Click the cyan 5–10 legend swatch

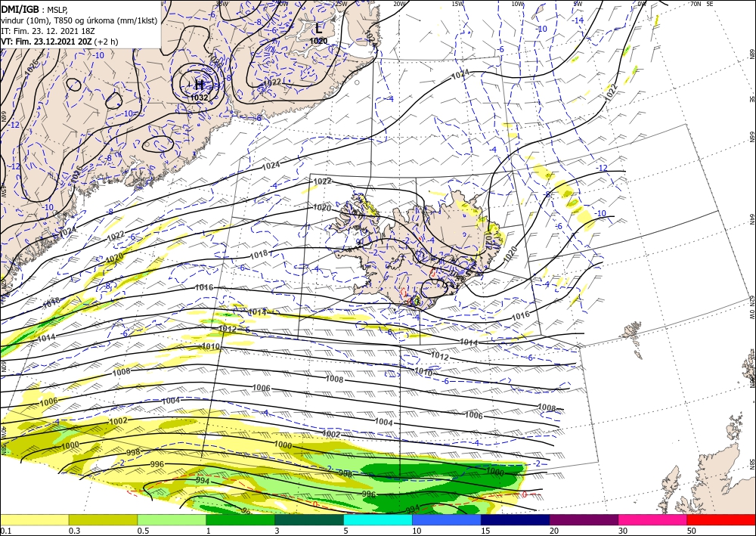[x=378, y=519]
